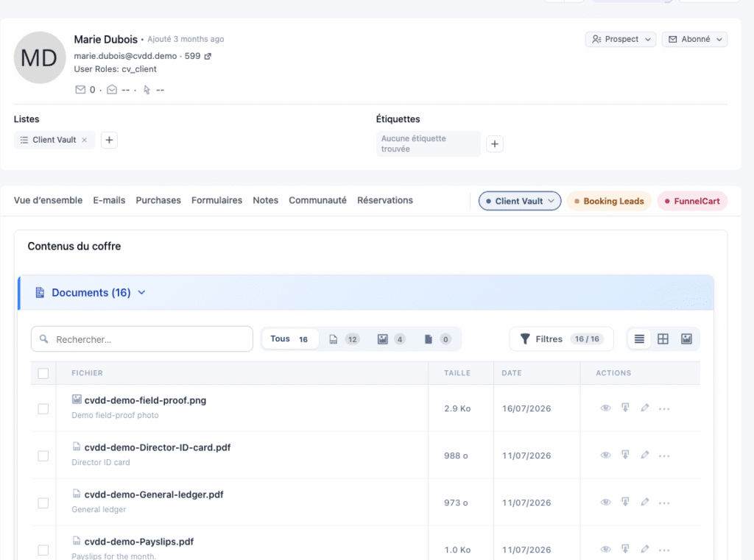The height and width of the screenshot is (560, 754).
Task: Check the cvdd-demo-General-ledger.pdf row
Action: [x=43, y=503]
